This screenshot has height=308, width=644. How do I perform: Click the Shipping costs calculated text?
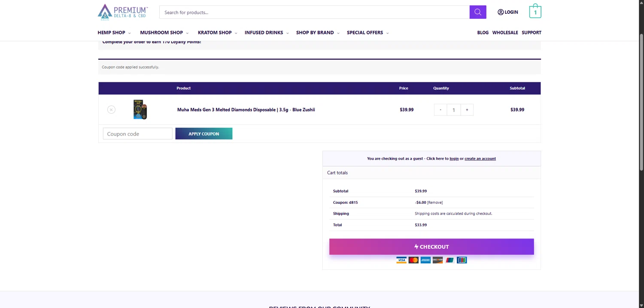[453, 214]
